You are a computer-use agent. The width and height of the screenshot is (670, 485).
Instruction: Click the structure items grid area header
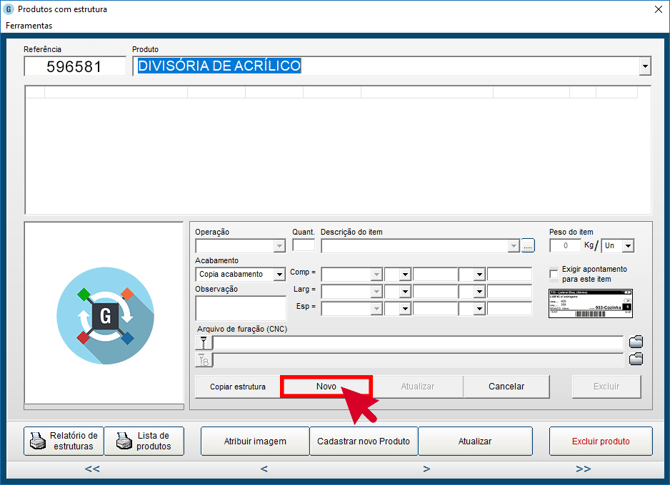[332, 92]
